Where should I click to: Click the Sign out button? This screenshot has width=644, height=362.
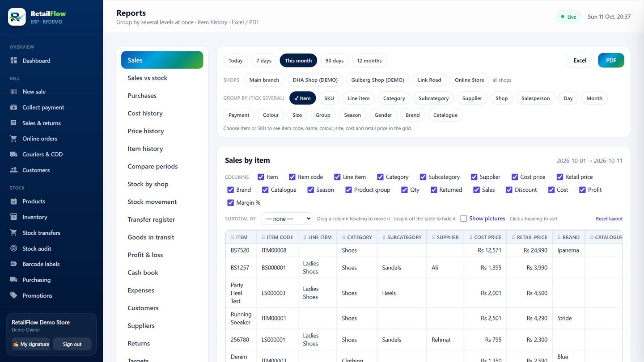coord(72,344)
